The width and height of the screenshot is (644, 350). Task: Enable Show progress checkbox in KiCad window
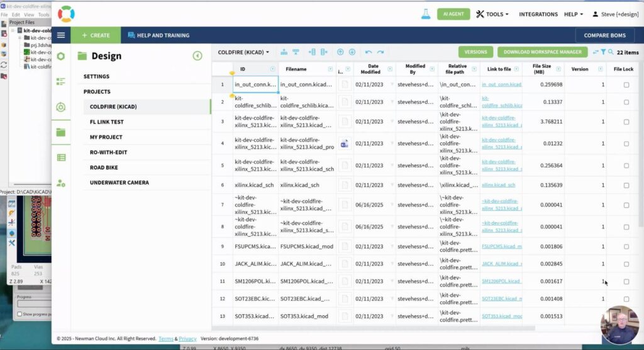(19, 314)
